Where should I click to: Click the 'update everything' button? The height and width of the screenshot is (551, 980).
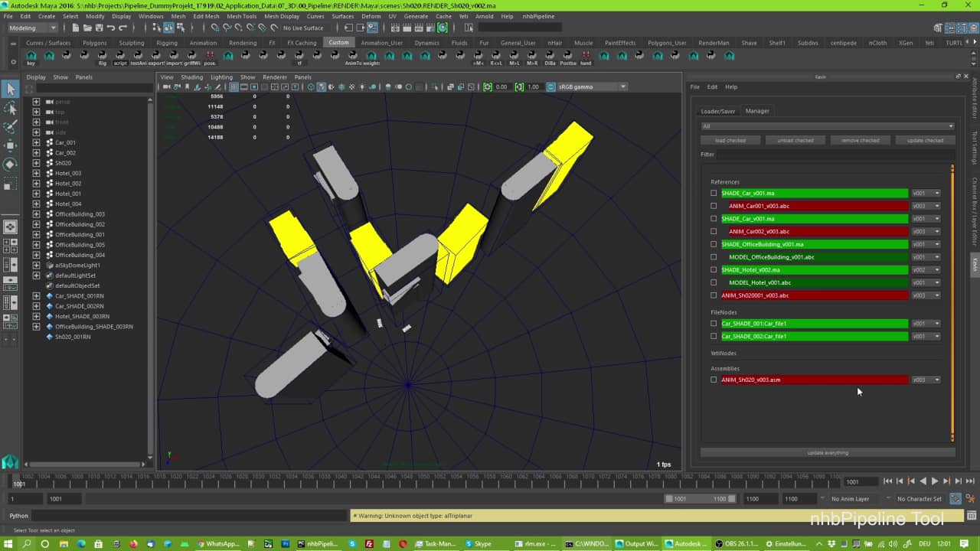click(x=828, y=452)
